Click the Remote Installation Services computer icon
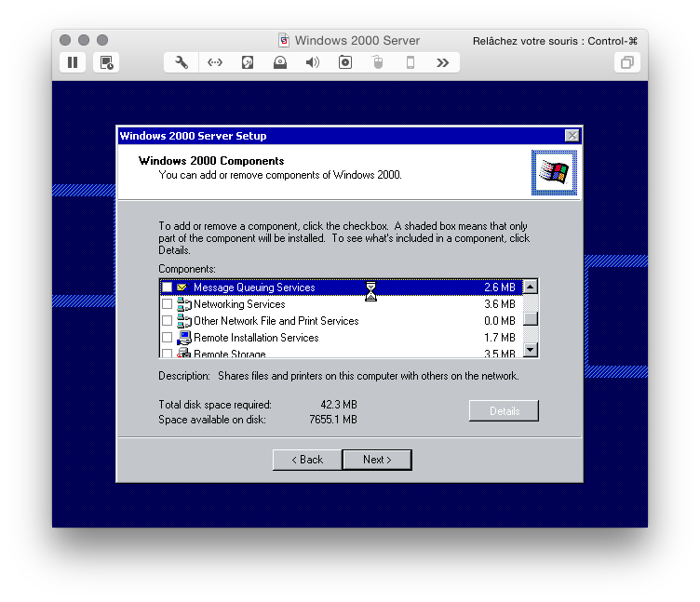 tap(184, 338)
